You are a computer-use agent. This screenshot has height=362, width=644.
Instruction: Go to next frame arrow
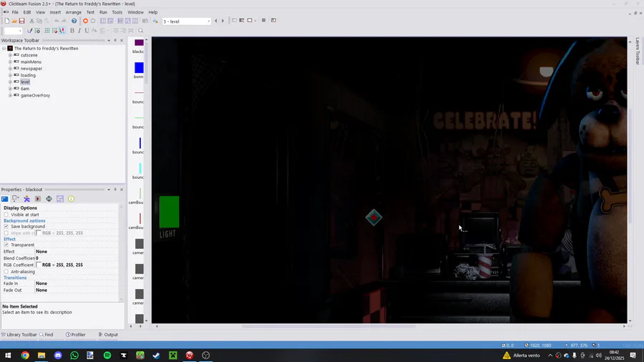point(223,21)
